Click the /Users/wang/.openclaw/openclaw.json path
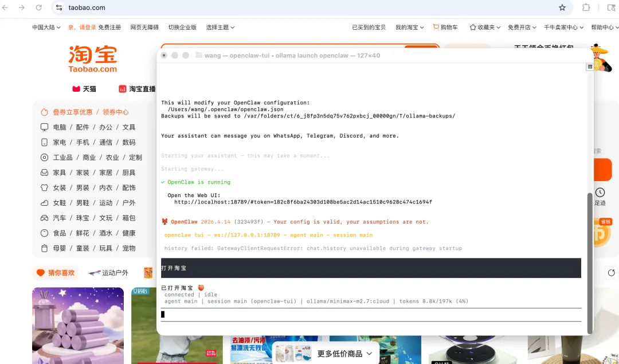The width and height of the screenshot is (619, 364). coord(225,109)
